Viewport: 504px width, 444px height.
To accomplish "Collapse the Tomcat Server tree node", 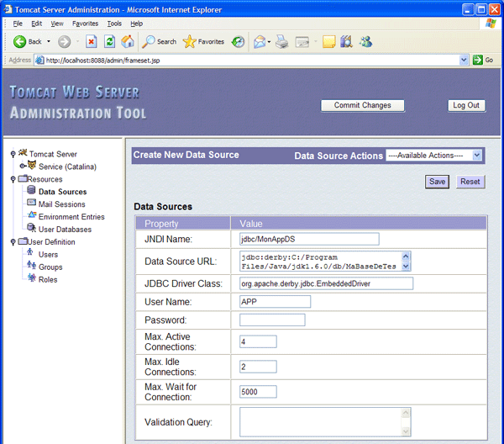I will (13, 154).
